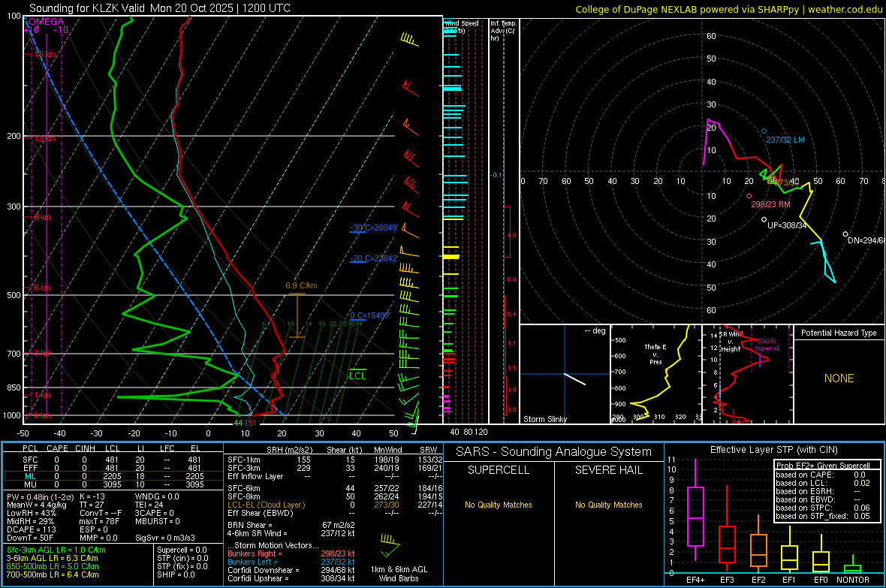Click the "WNDG = 0.0" value
Viewport: 886px width, 588px height.
point(156,496)
